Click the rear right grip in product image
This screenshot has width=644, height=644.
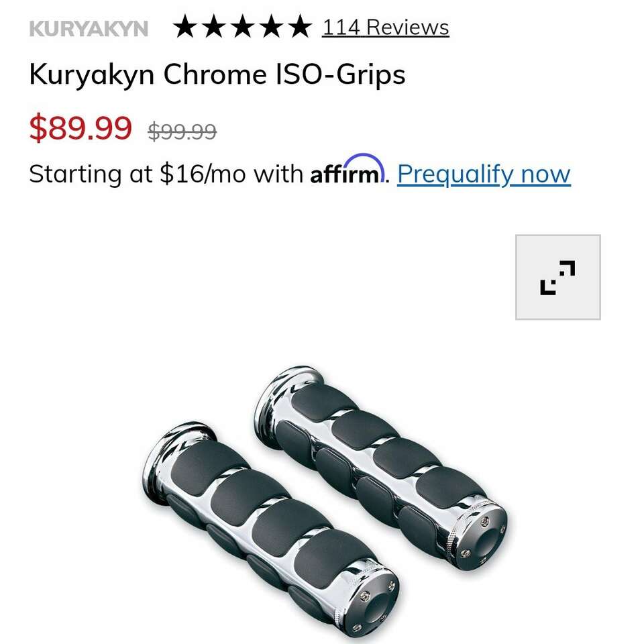coord(381,467)
